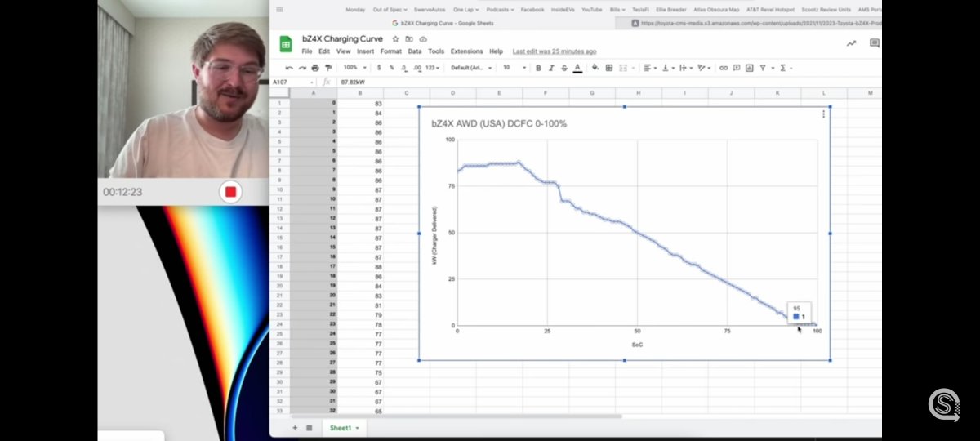The height and width of the screenshot is (441, 980).
Task: Click the 'Last edit was 25 minutes ago' link
Action: 555,51
